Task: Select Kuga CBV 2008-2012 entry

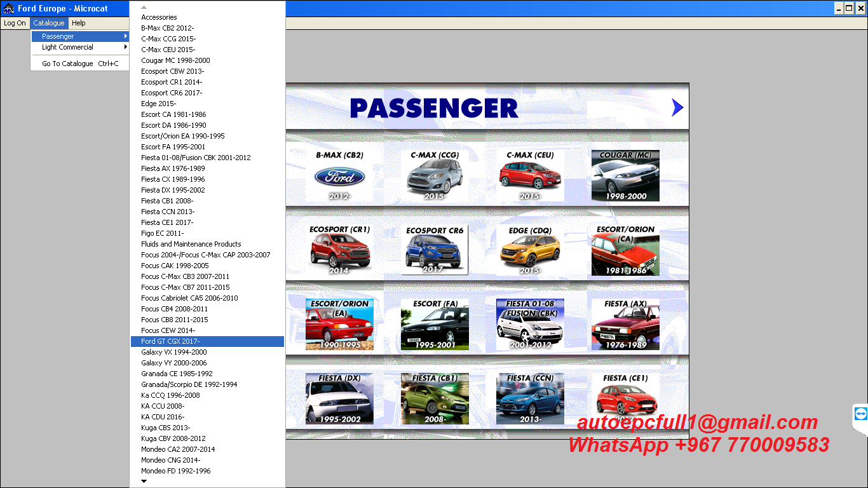Action: click(x=207, y=438)
